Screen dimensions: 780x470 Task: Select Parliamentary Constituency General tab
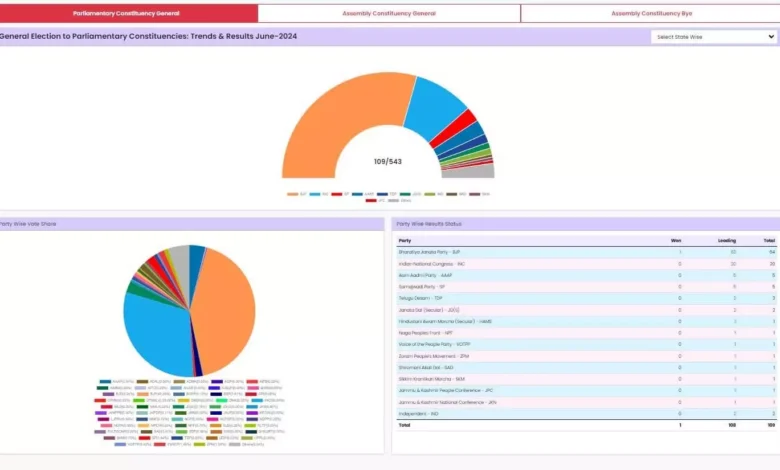[126, 13]
